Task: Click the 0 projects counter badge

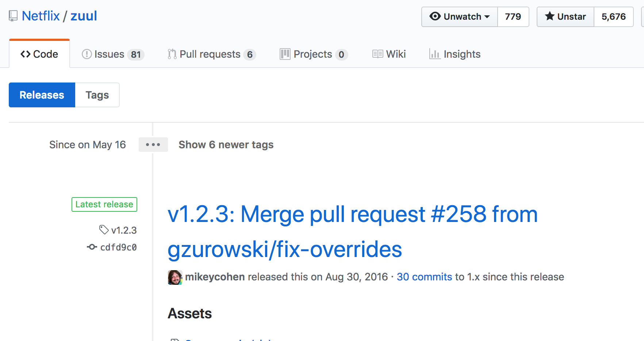Action: (341, 55)
